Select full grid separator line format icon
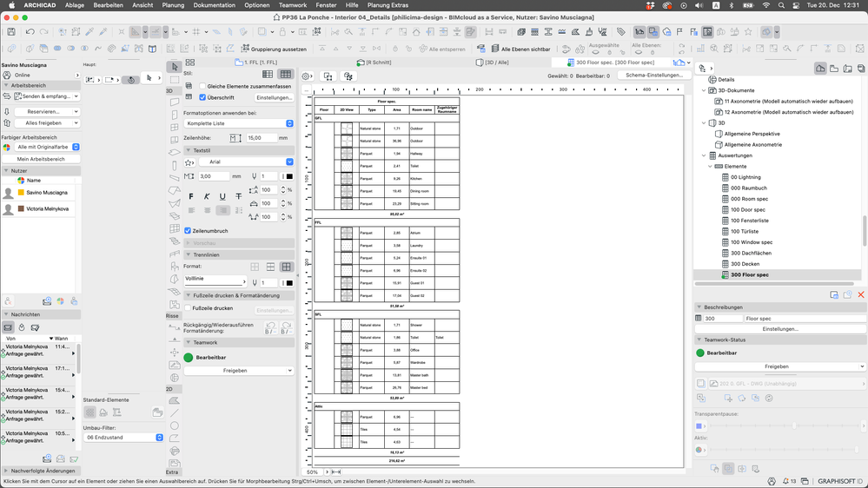The width and height of the screenshot is (868, 488). coord(286,267)
